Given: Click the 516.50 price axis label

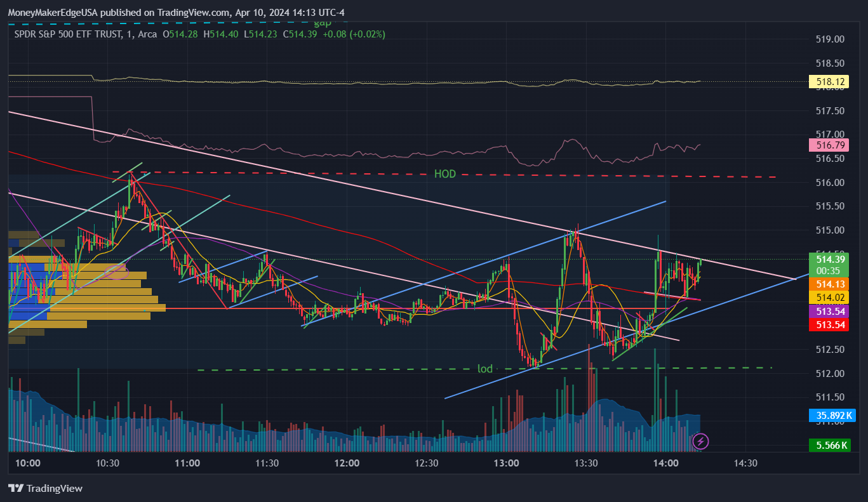Looking at the screenshot, I should click(830, 158).
